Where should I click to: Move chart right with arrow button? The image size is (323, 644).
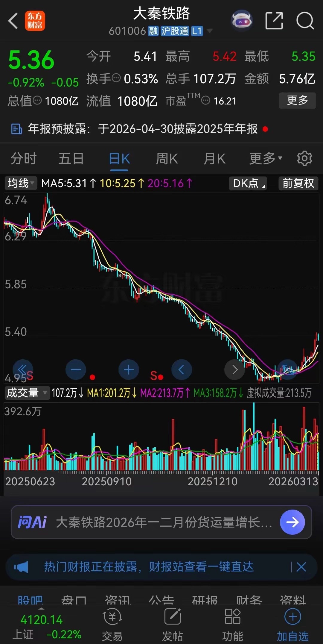[234, 369]
